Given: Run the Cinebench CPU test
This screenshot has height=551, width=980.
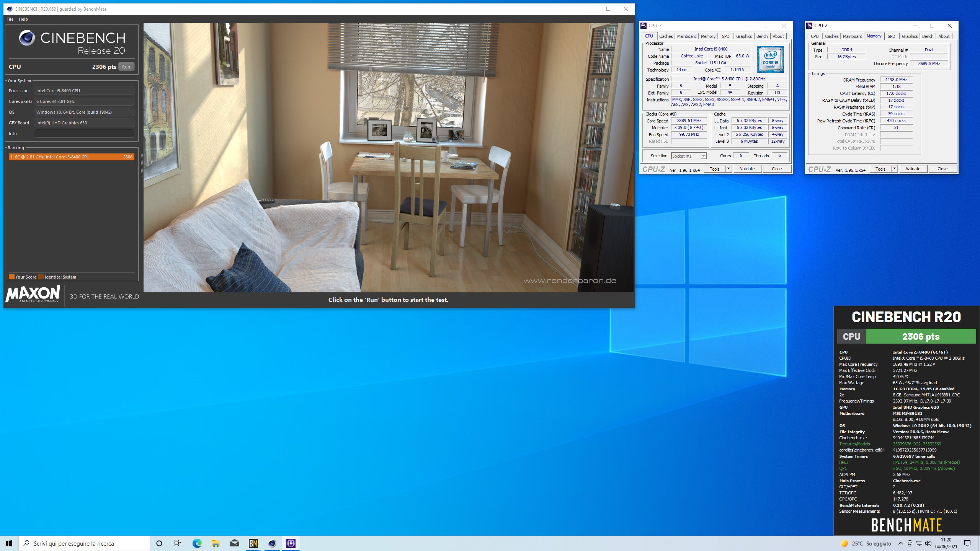Looking at the screenshot, I should click(x=126, y=67).
